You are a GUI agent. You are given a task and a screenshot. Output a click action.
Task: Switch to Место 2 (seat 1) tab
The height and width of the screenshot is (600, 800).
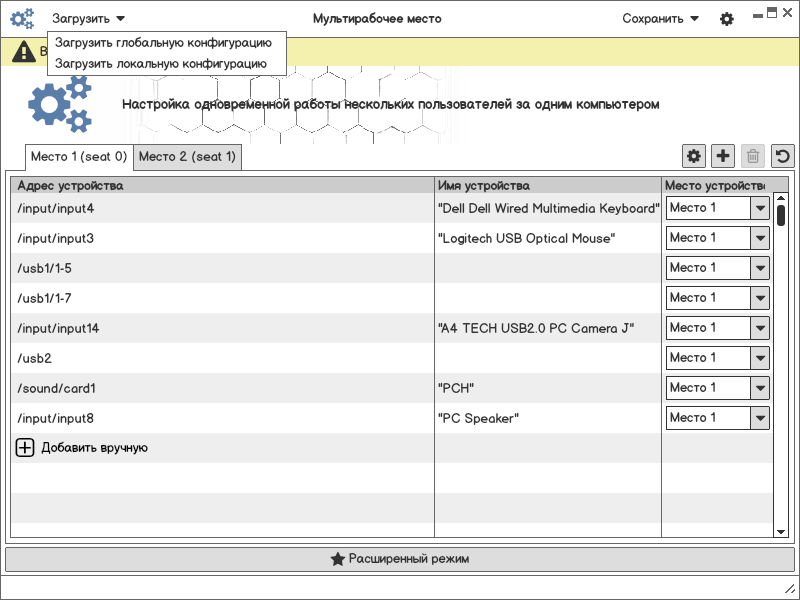(187, 157)
